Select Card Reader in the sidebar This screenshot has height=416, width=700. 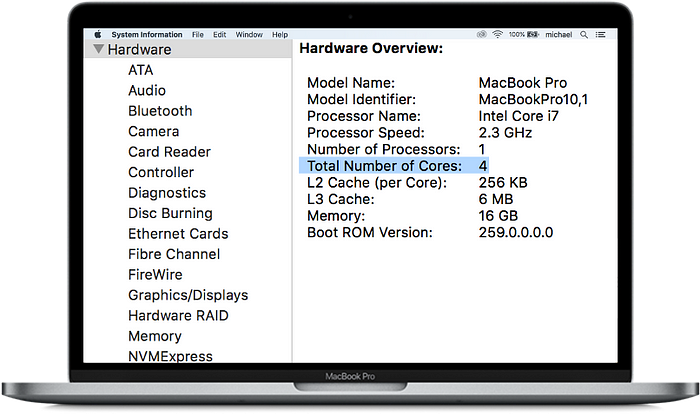pyautogui.click(x=169, y=152)
